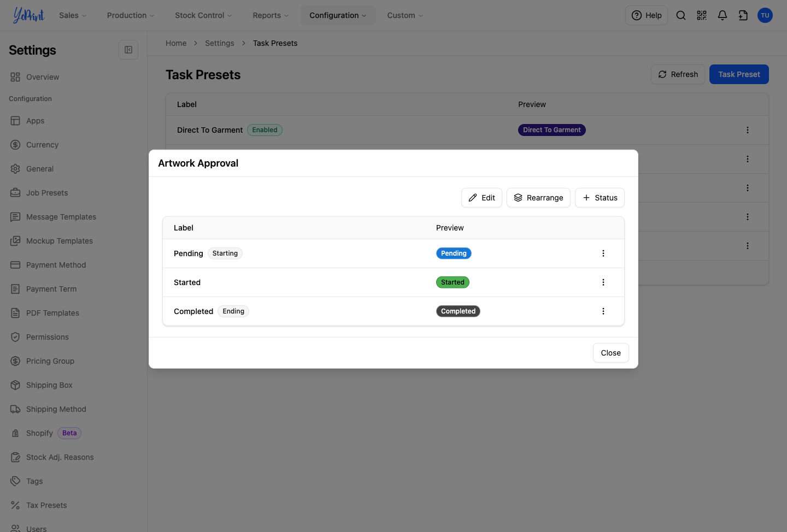
Task: Open the notifications bell
Action: click(x=723, y=15)
